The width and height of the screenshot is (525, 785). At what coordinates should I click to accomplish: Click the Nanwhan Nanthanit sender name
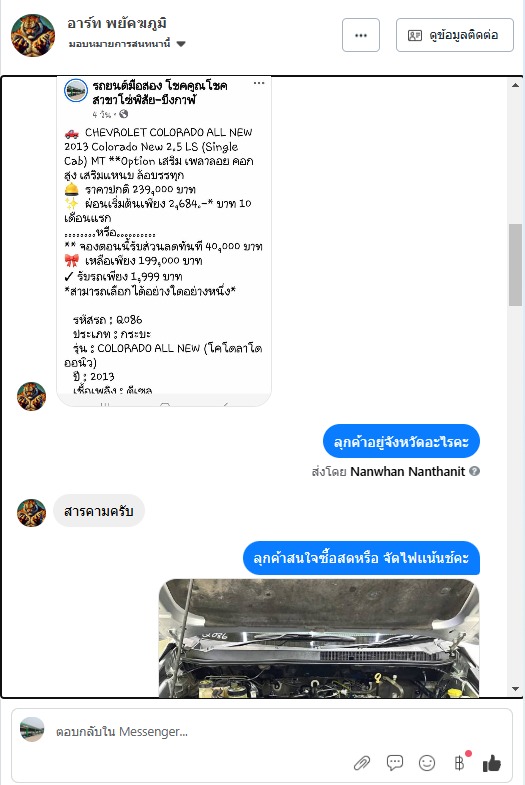point(407,471)
